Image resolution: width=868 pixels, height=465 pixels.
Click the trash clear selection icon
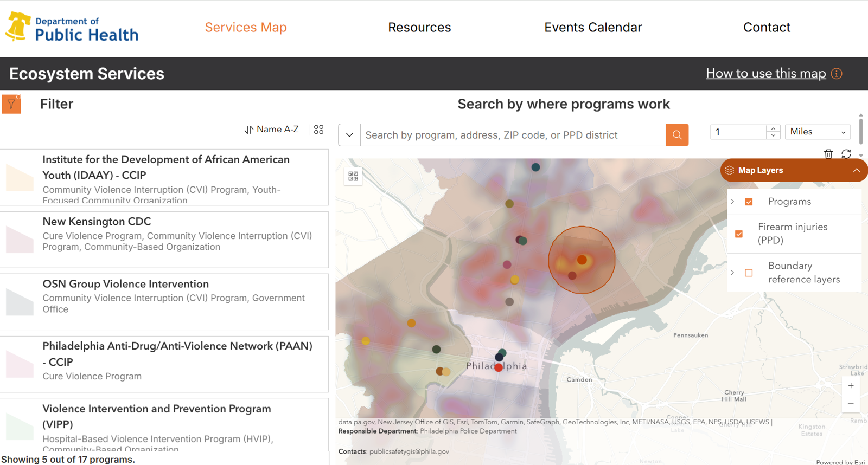[x=828, y=154]
